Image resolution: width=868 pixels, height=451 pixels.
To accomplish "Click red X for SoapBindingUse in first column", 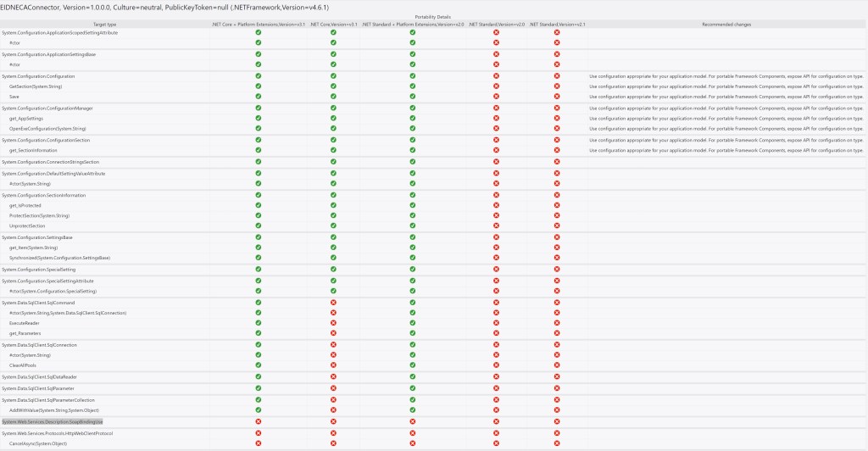I will [258, 421].
